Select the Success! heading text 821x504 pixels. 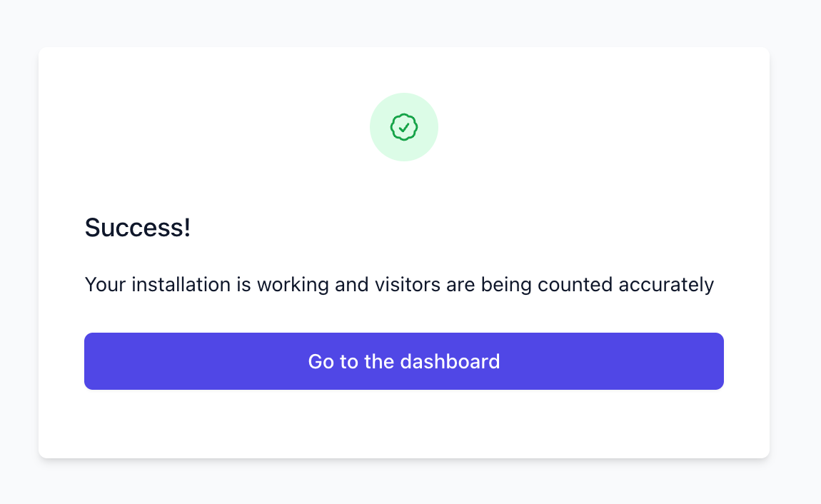click(138, 228)
